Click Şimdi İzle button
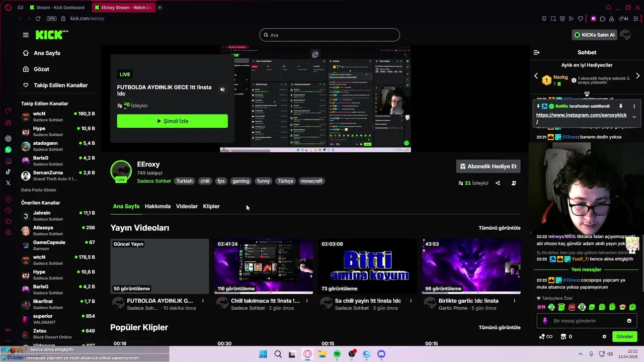Image resolution: width=644 pixels, height=362 pixels. (x=172, y=121)
